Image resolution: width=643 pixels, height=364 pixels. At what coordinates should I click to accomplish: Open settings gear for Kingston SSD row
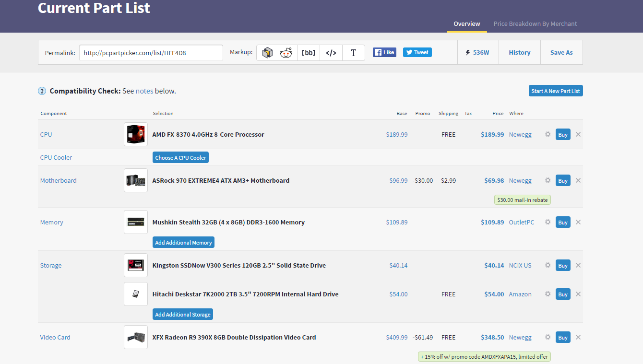tap(548, 265)
